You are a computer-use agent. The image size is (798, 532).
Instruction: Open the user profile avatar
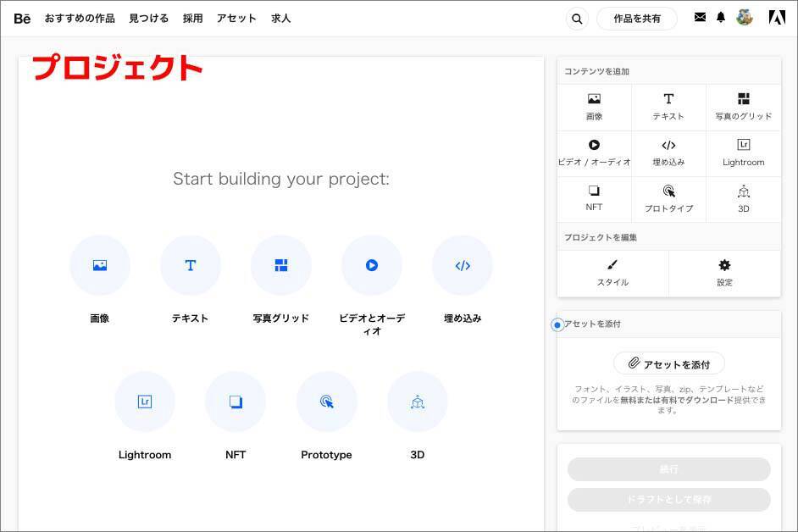pos(744,18)
